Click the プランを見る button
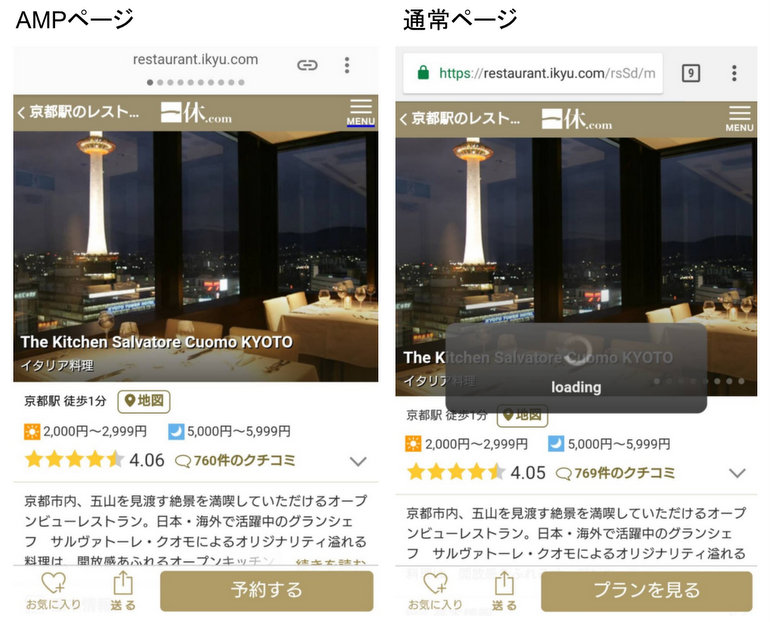770x622 pixels. [647, 591]
